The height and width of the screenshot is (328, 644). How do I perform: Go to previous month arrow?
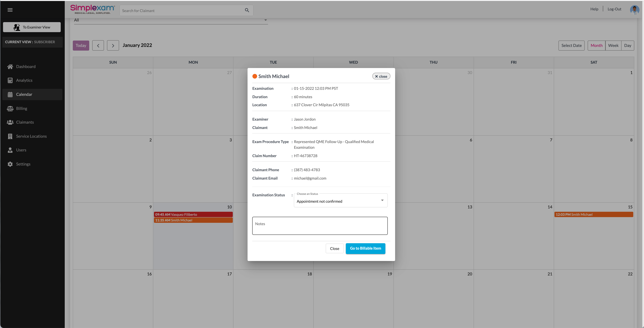(x=98, y=45)
